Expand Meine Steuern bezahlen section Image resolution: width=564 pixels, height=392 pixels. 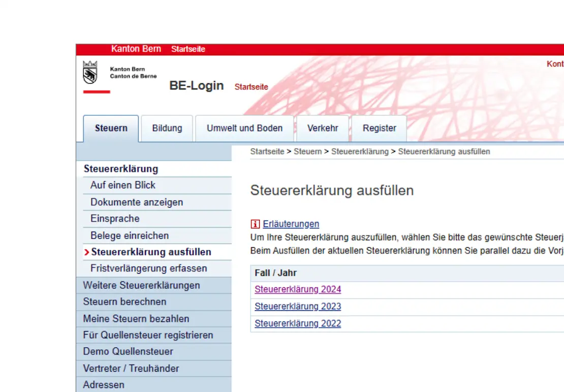136,319
